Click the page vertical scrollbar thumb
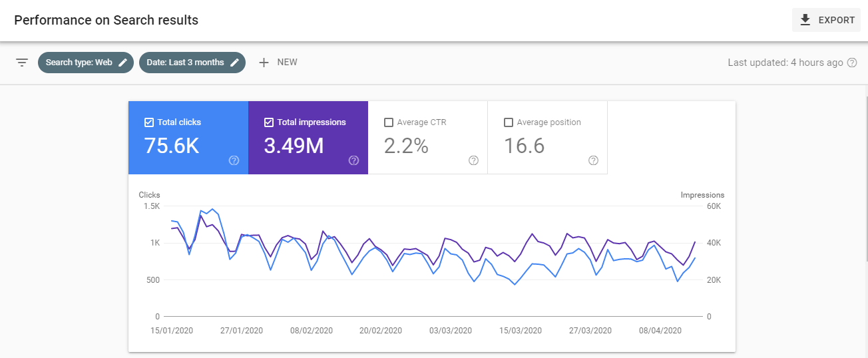Screen dimensions: 868x358 [865, 178]
